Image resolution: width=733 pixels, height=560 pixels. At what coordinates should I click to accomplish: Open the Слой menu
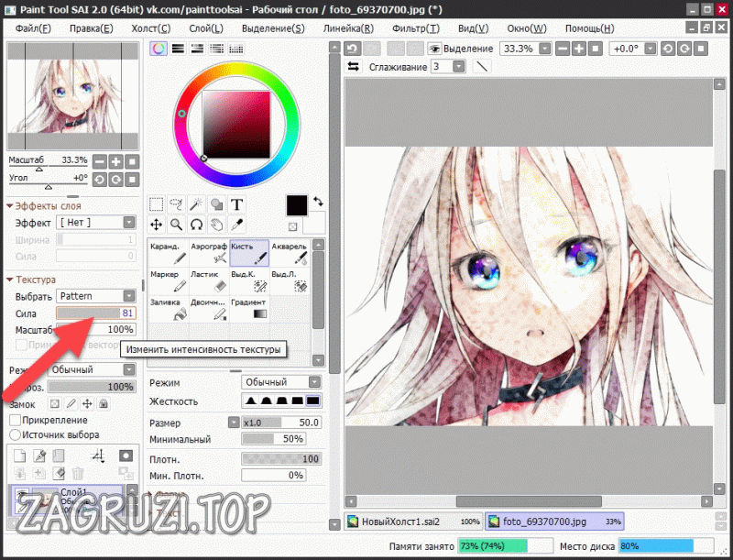(205, 28)
